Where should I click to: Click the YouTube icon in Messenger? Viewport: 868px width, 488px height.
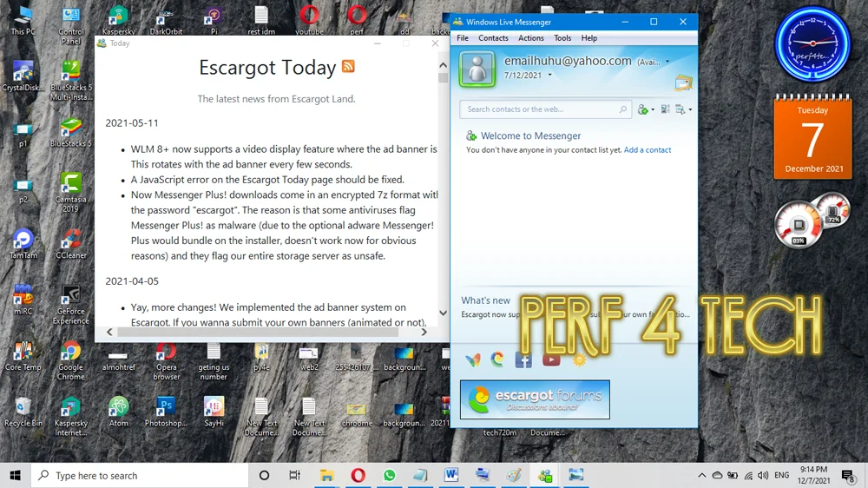(551, 359)
